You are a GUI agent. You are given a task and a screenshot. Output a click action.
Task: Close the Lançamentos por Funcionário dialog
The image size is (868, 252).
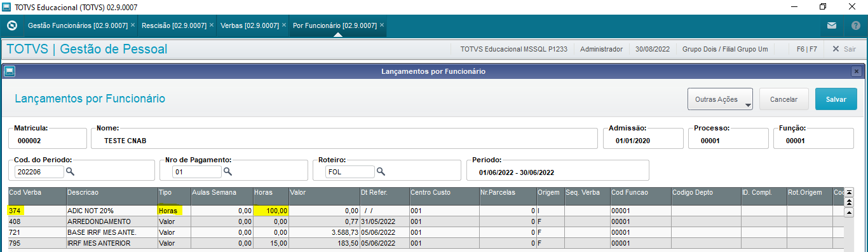(856, 71)
